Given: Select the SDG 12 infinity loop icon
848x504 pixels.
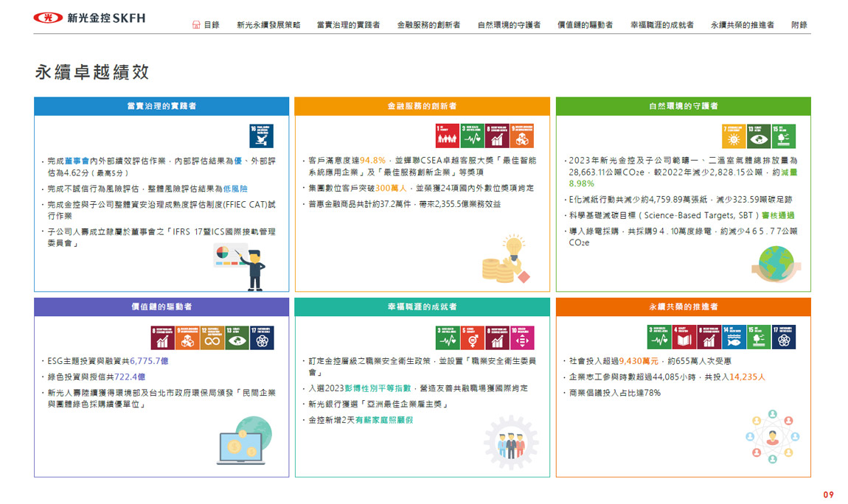Looking at the screenshot, I should pyautogui.click(x=212, y=337).
